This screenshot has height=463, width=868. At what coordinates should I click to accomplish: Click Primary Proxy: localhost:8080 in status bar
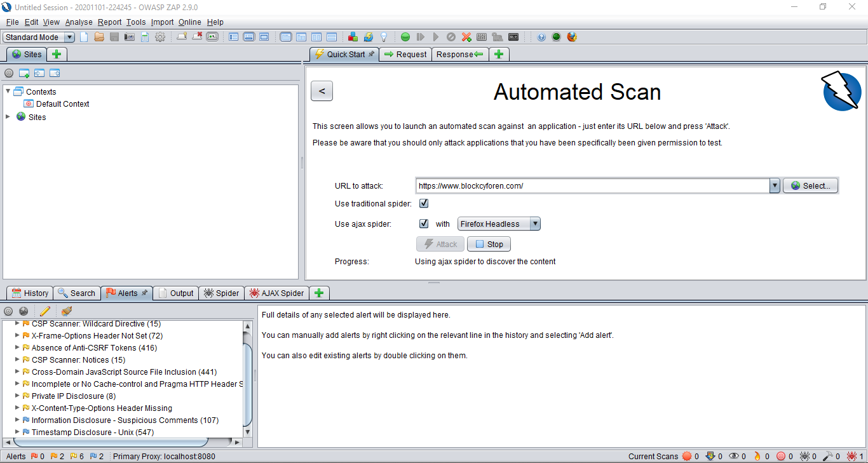164,456
